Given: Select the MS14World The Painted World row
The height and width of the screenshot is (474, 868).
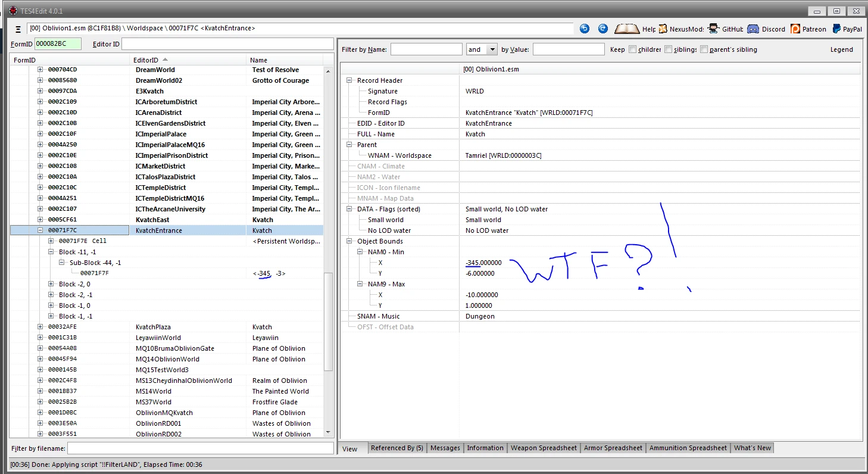Looking at the screenshot, I should (x=167, y=391).
